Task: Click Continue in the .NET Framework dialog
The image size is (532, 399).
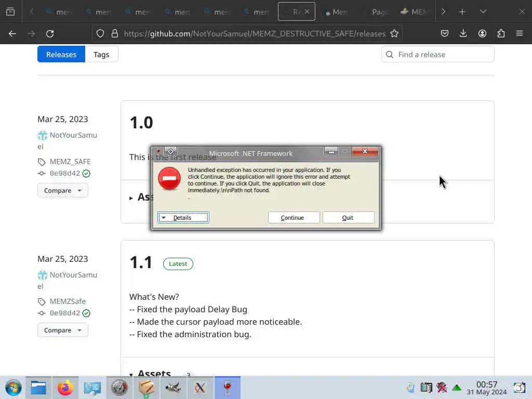Action: click(294, 218)
